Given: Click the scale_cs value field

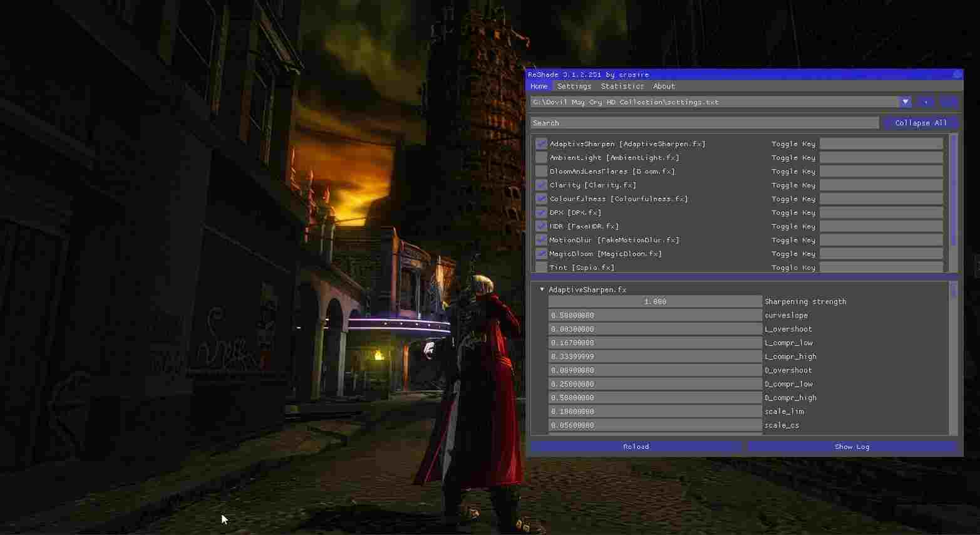Looking at the screenshot, I should (x=655, y=425).
